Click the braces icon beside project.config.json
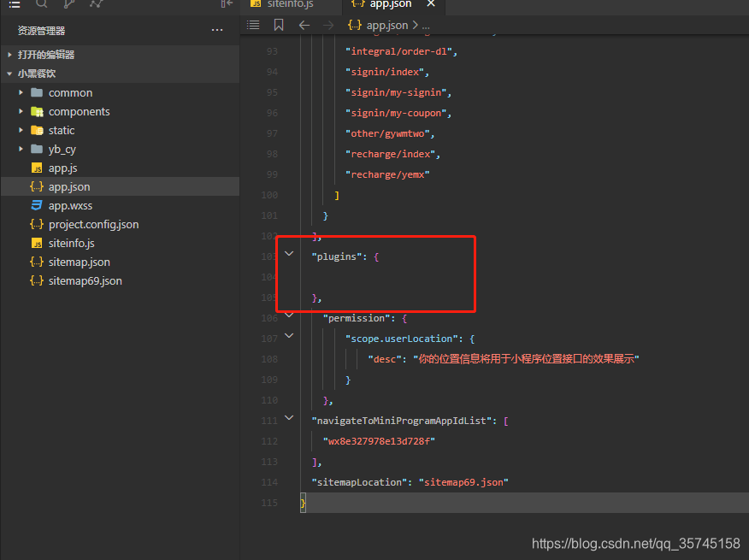This screenshot has width=749, height=560. 37,224
